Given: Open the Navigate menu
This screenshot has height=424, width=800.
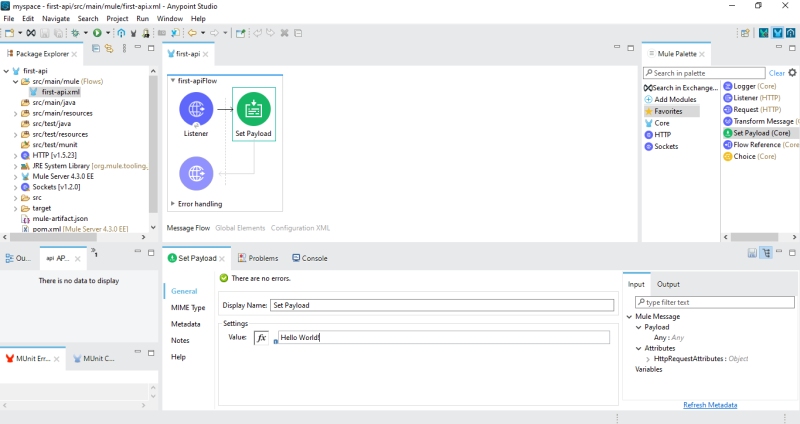Looking at the screenshot, I should (56, 18).
